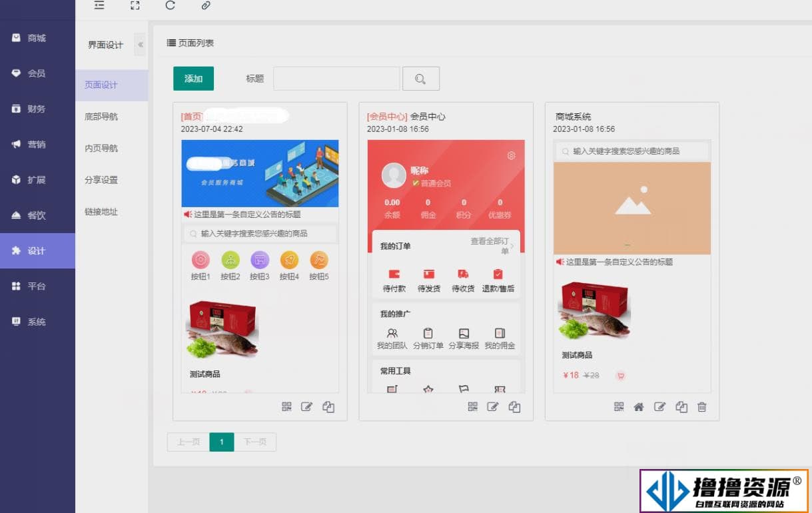Image resolution: width=812 pixels, height=513 pixels.
Task: Click 按钮2 icon in 首页 preview
Action: point(230,260)
